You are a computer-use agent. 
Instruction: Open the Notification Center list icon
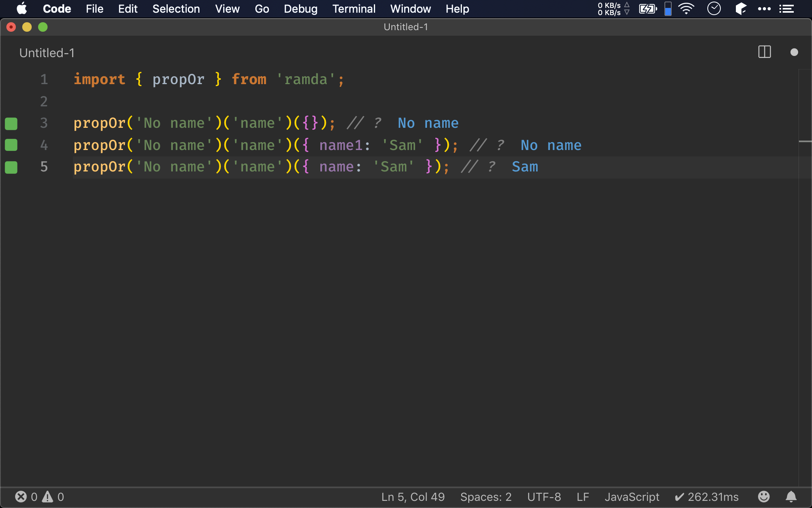pyautogui.click(x=787, y=9)
